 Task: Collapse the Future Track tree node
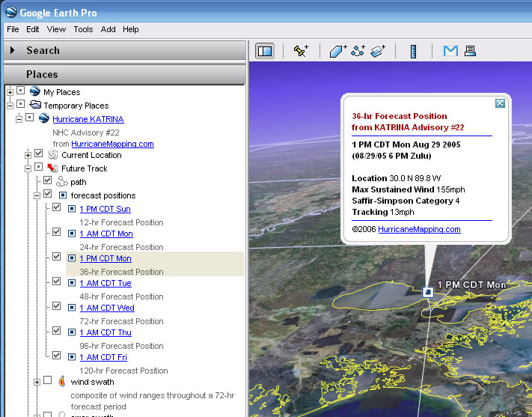[x=28, y=168]
